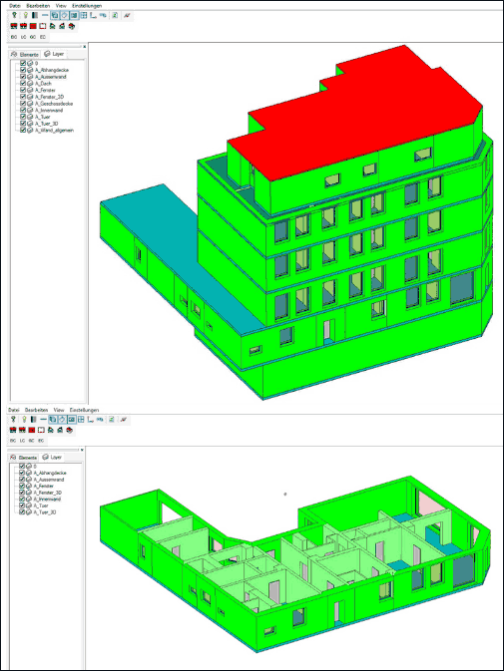The image size is (504, 671).
Task: Click the yellow light bulb icon in the top toolbar
Action: pos(25,15)
